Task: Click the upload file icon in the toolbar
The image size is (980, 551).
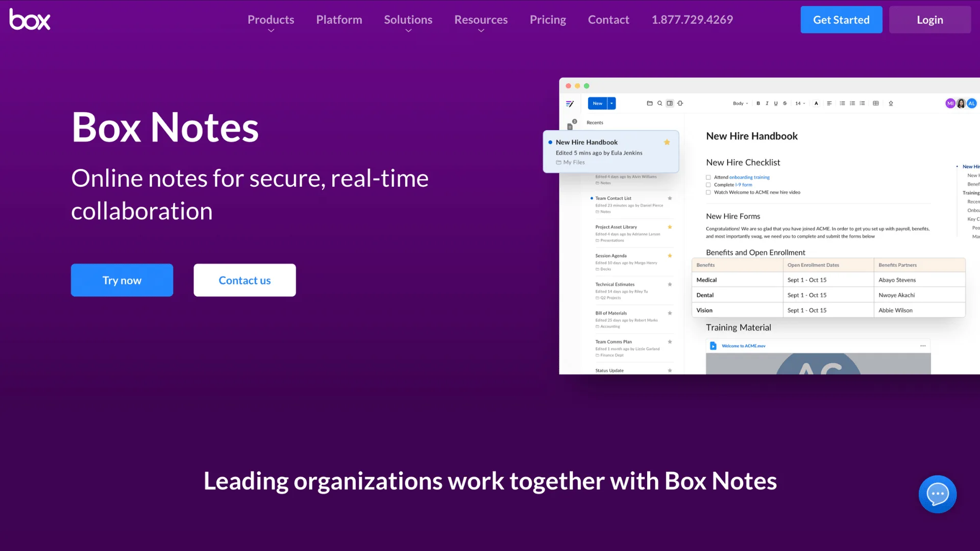Action: pos(891,103)
